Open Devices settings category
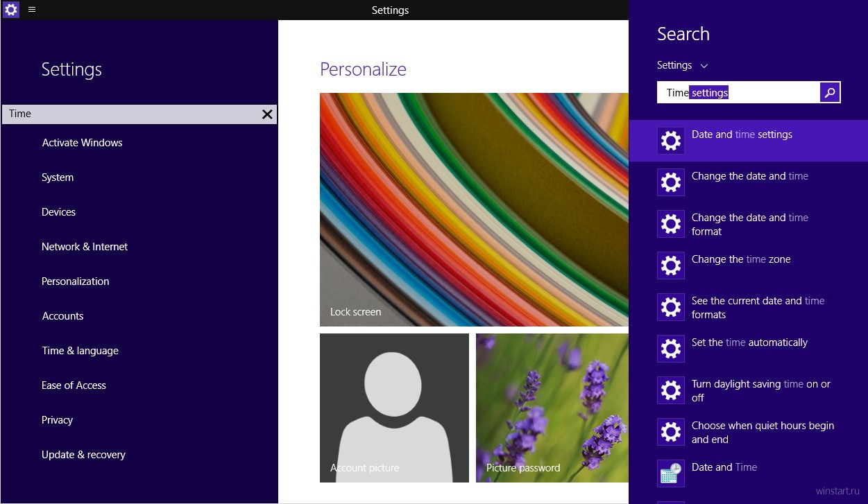This screenshot has height=504, width=868. pyautogui.click(x=58, y=212)
